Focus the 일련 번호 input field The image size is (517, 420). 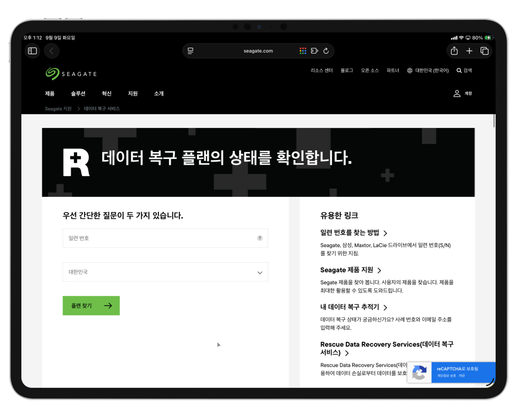point(165,238)
